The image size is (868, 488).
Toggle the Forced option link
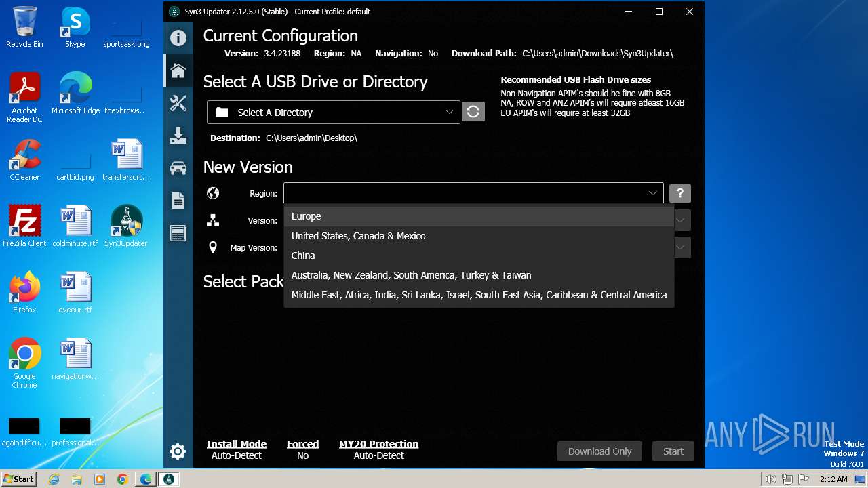302,444
